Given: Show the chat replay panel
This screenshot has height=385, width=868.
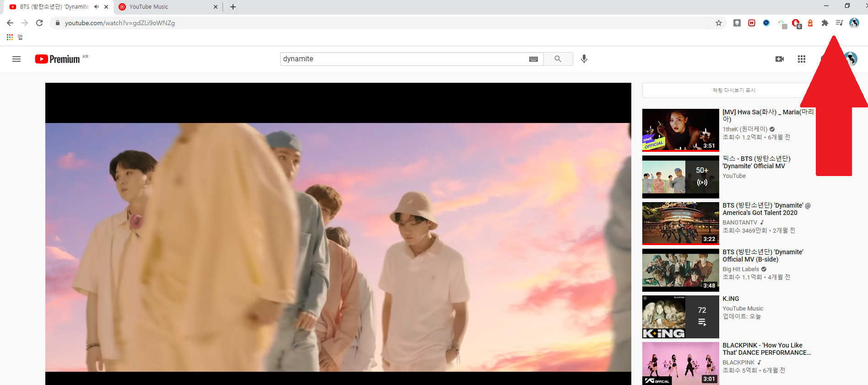Looking at the screenshot, I should pyautogui.click(x=734, y=91).
